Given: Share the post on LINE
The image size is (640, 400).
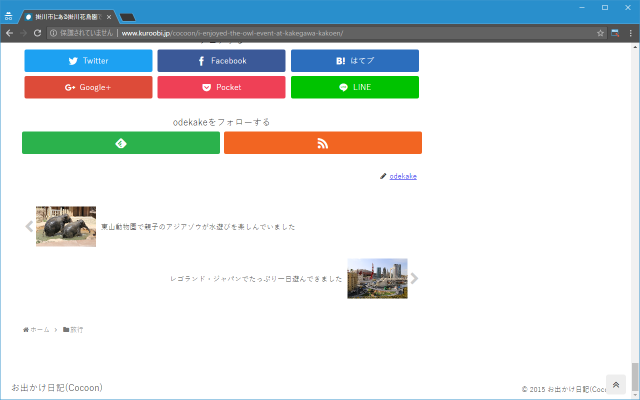Looking at the screenshot, I should tap(354, 87).
